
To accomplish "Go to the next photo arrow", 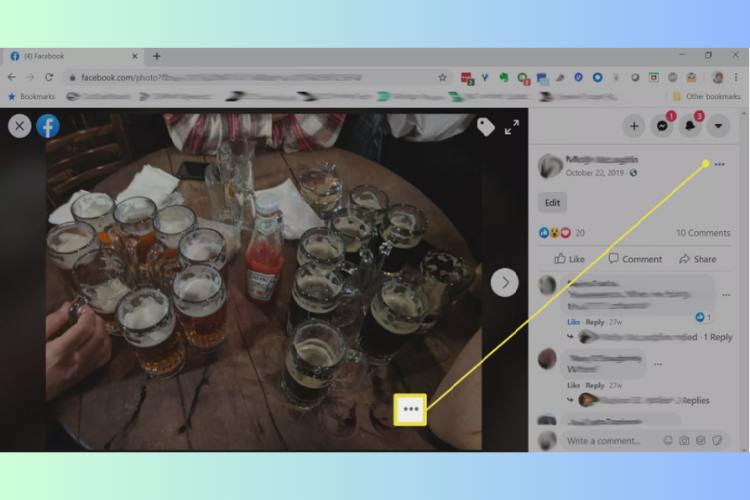I will pos(505,283).
